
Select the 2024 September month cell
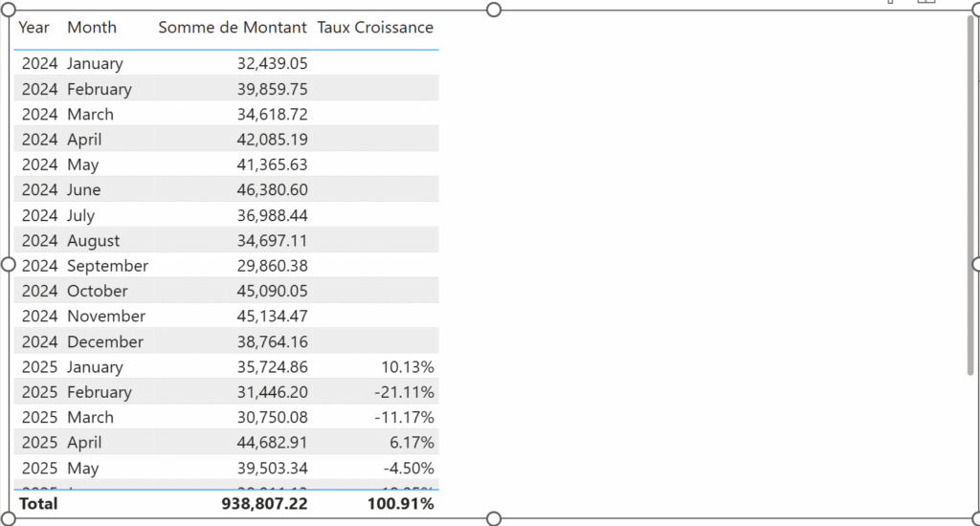point(107,266)
